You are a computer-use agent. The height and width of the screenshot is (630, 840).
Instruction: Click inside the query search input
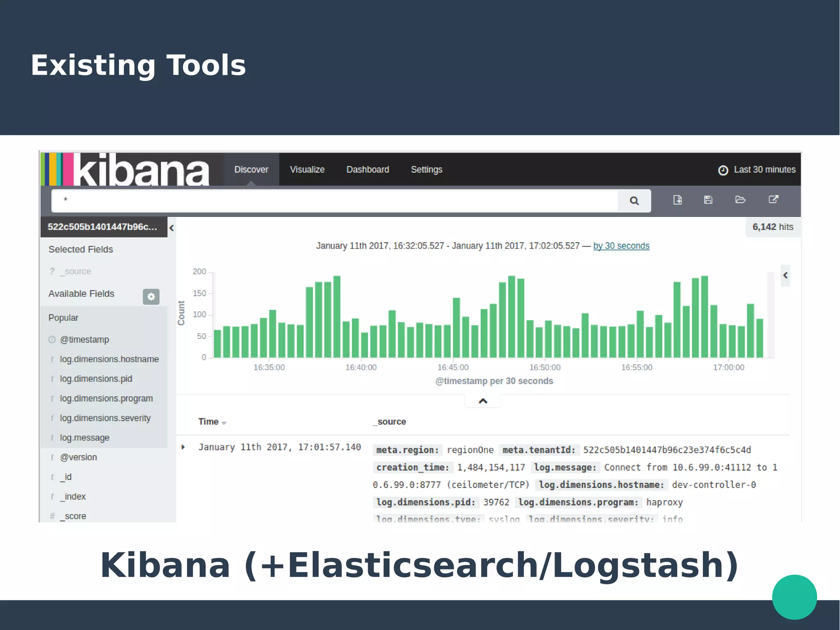335,201
